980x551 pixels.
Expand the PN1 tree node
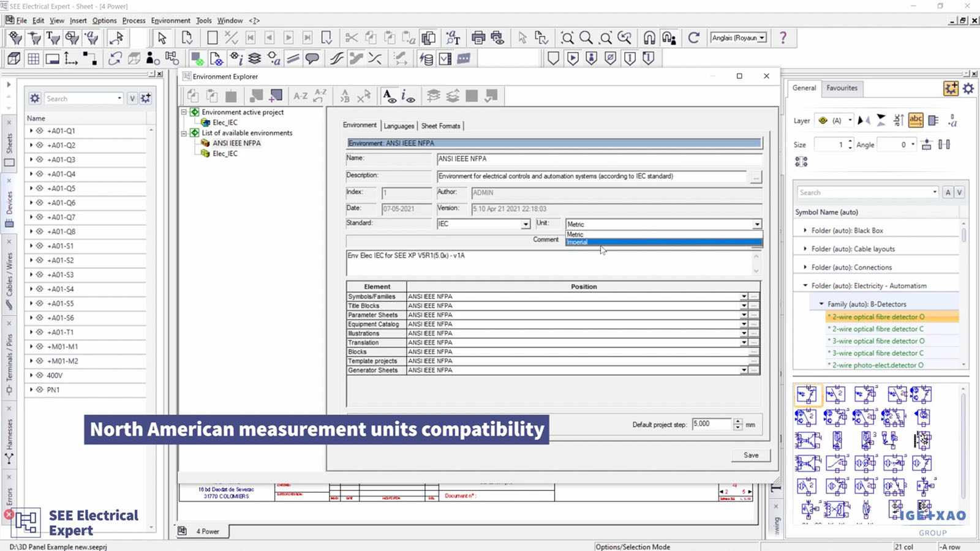31,389
